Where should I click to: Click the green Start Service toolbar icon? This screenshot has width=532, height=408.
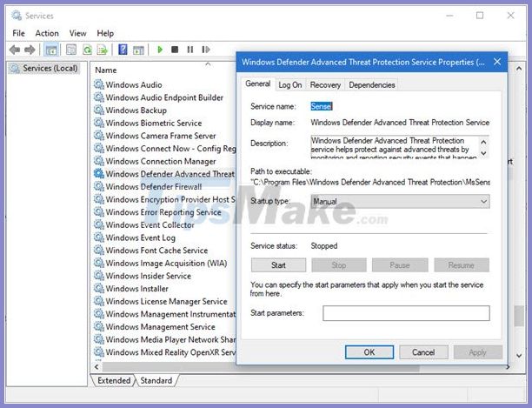(x=160, y=50)
